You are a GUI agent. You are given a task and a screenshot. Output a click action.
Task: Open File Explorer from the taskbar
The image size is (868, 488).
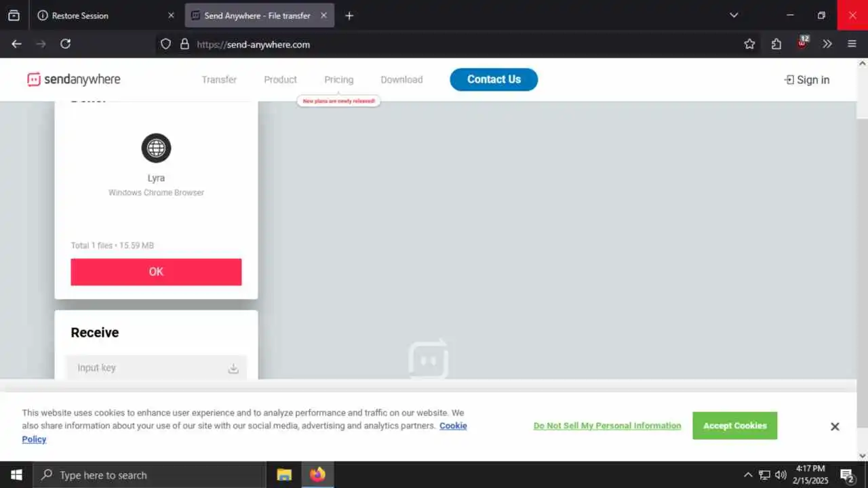tap(284, 475)
